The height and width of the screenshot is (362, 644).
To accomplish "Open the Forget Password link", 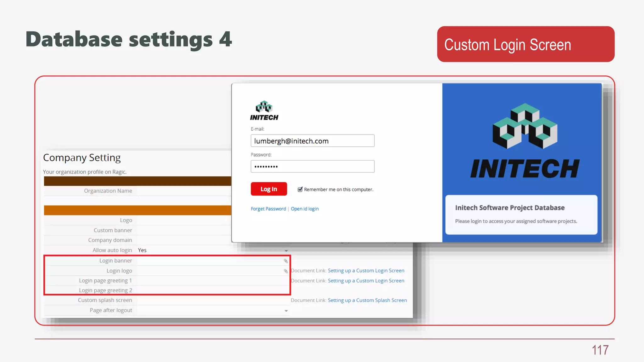I will [268, 209].
